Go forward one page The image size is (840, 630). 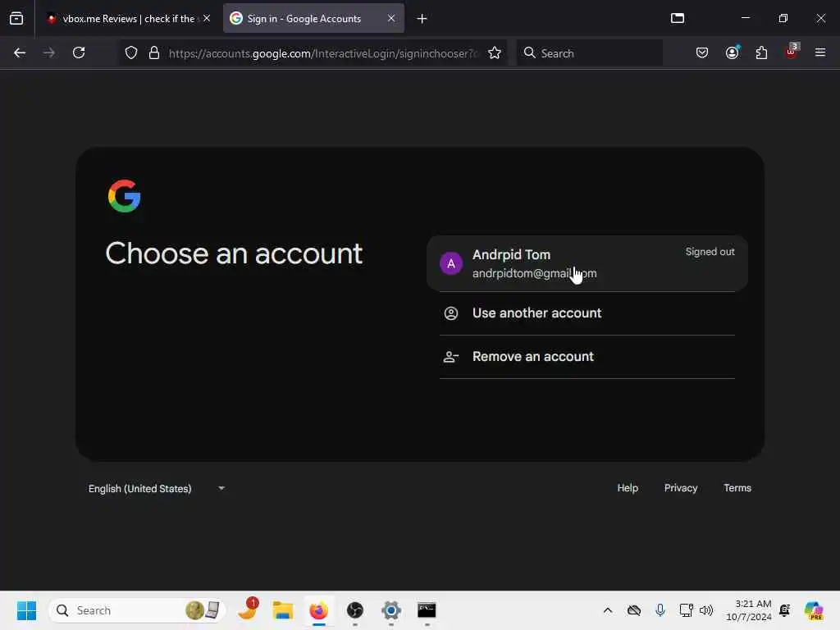pos(48,52)
